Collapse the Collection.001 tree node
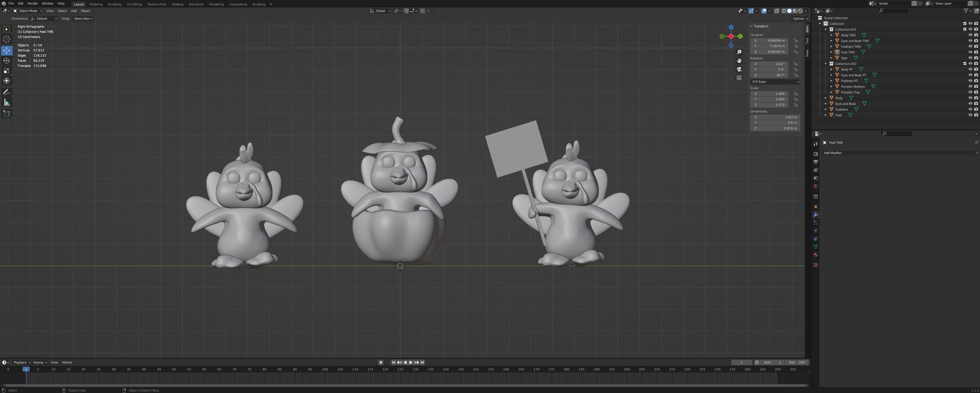This screenshot has height=393, width=980. (x=825, y=29)
